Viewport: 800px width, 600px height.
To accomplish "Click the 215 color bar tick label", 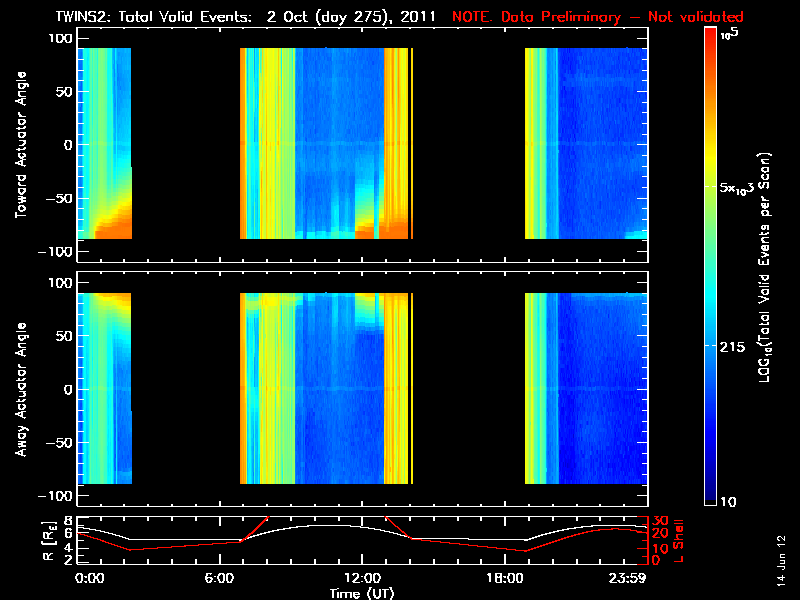I will (x=732, y=347).
